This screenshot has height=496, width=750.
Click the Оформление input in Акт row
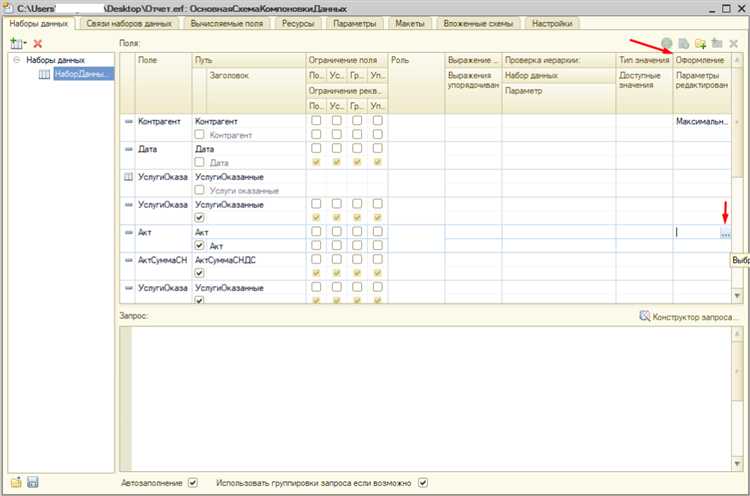[x=697, y=232]
